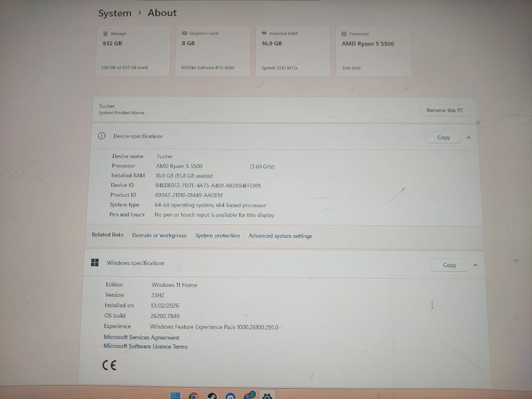This screenshot has height=399, width=532.
Task: Click the OS build value 26200.7840
Action: [x=165, y=316]
